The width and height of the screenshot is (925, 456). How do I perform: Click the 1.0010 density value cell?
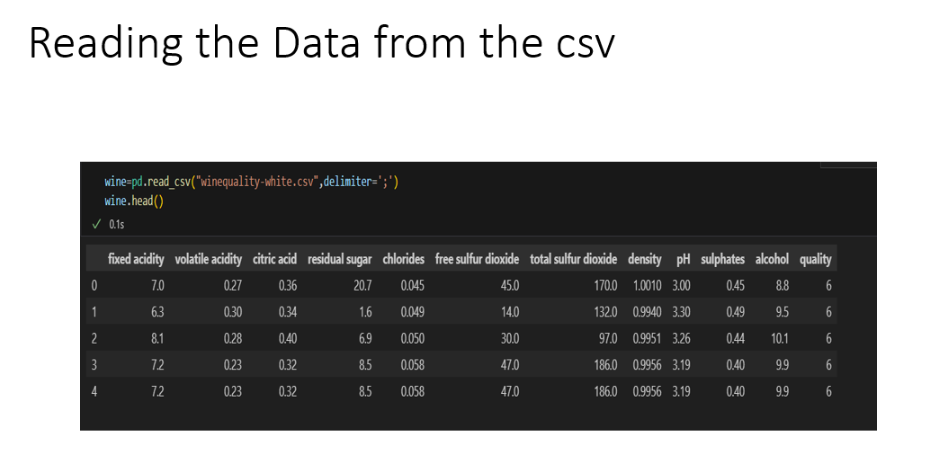(x=647, y=286)
